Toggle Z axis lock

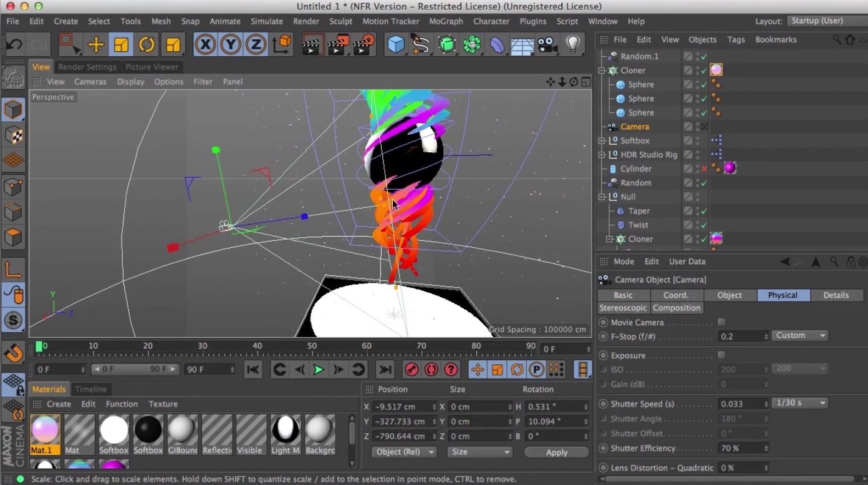[x=256, y=45]
